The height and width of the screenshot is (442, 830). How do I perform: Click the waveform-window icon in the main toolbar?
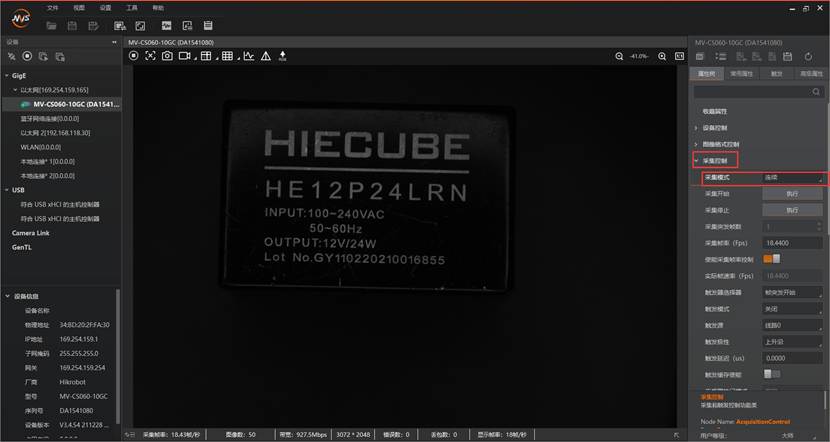pos(166,25)
